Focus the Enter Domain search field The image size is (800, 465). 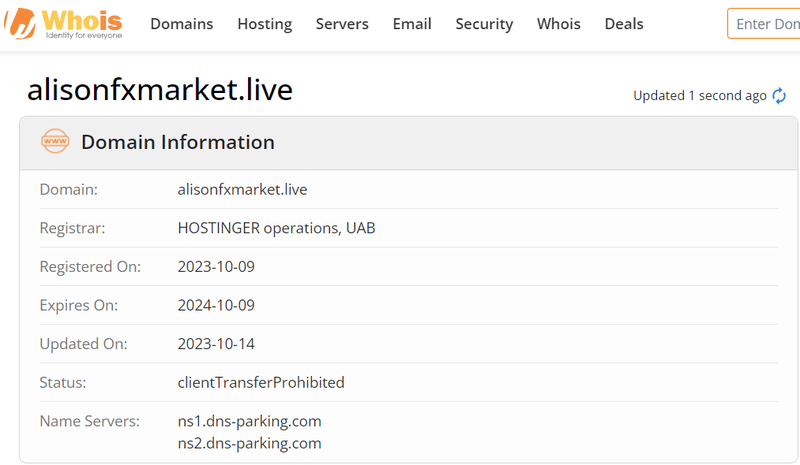click(764, 23)
